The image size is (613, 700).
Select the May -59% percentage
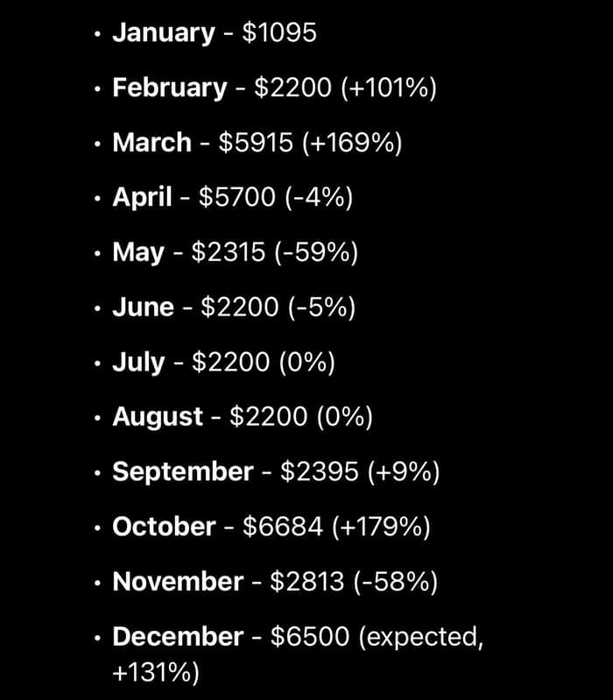[x=316, y=252]
